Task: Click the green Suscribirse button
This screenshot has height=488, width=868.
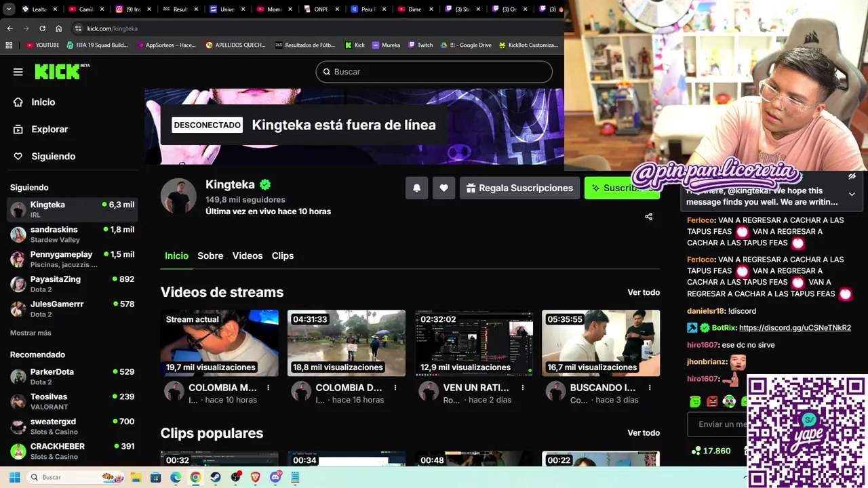Action: 622,188
